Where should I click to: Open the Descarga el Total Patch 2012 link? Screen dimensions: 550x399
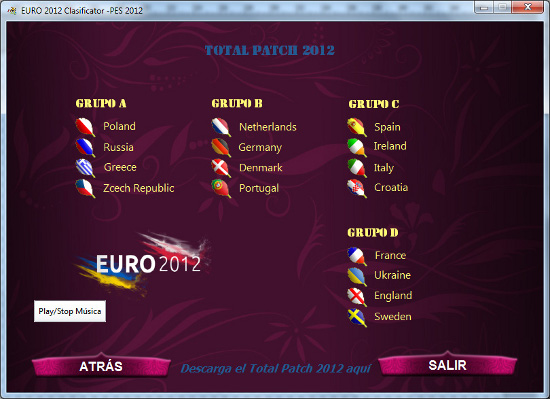pos(276,368)
